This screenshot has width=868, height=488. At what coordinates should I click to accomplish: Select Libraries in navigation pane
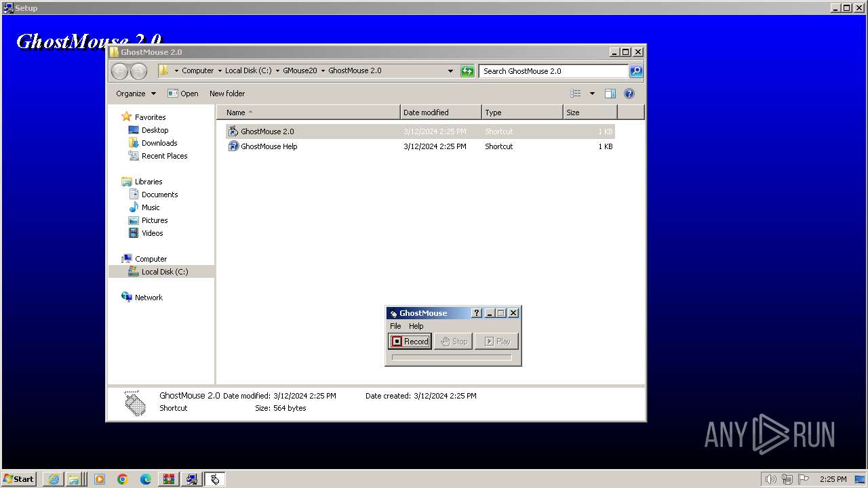coord(149,182)
